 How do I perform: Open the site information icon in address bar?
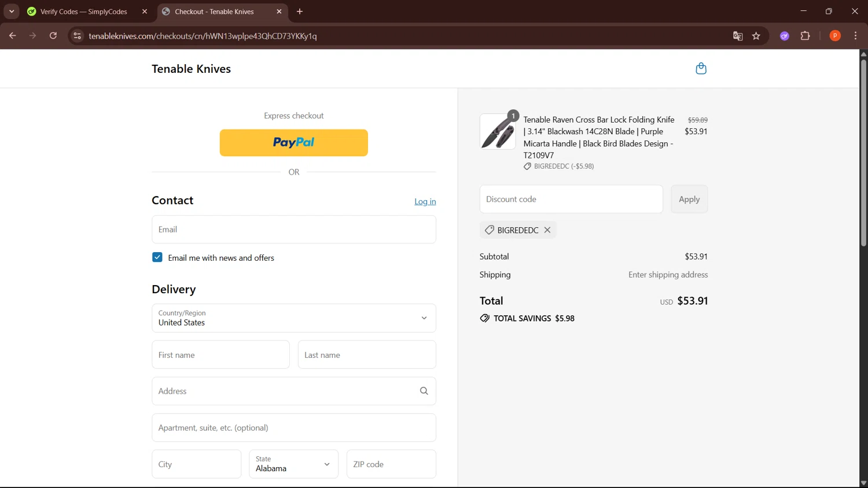[x=77, y=36]
